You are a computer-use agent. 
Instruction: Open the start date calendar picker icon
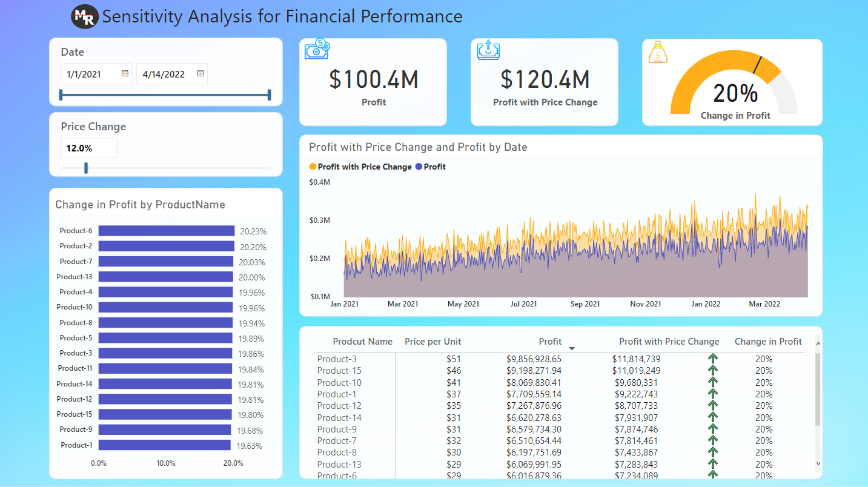125,74
